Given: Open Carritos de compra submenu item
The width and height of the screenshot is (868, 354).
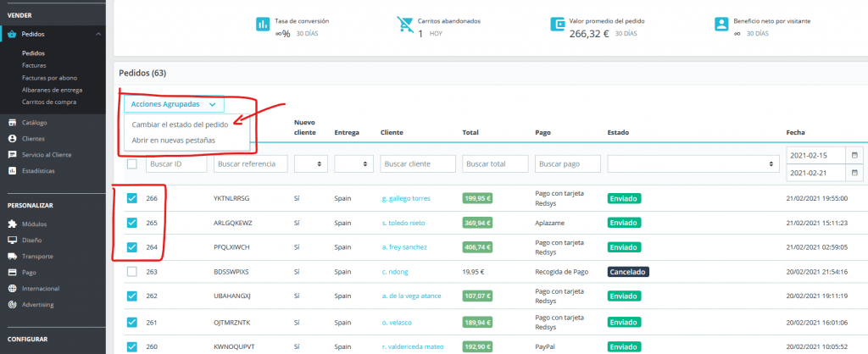Looking at the screenshot, I should click(49, 102).
